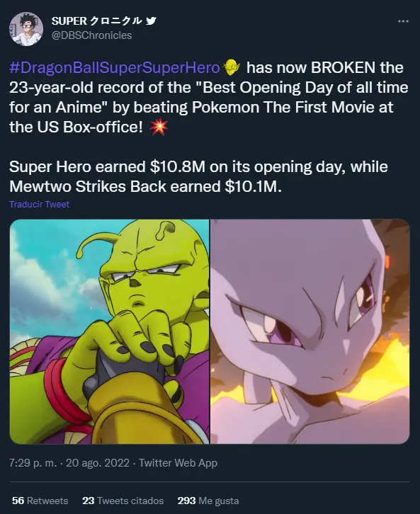Open the Orange Piccolo image on the left

110,331
